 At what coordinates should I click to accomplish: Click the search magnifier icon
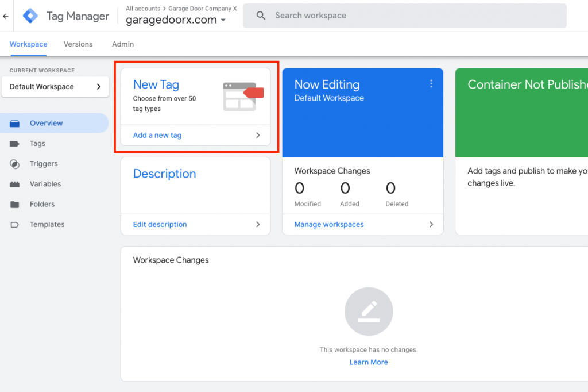[261, 16]
